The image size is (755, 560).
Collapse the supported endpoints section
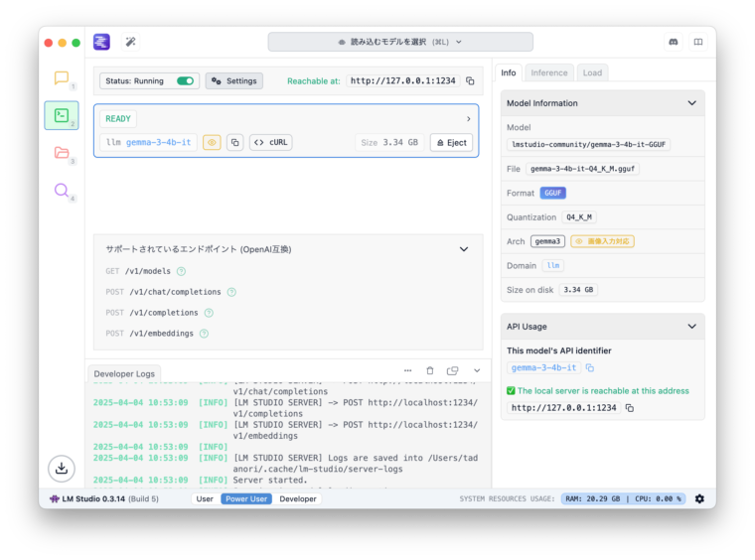[464, 249]
